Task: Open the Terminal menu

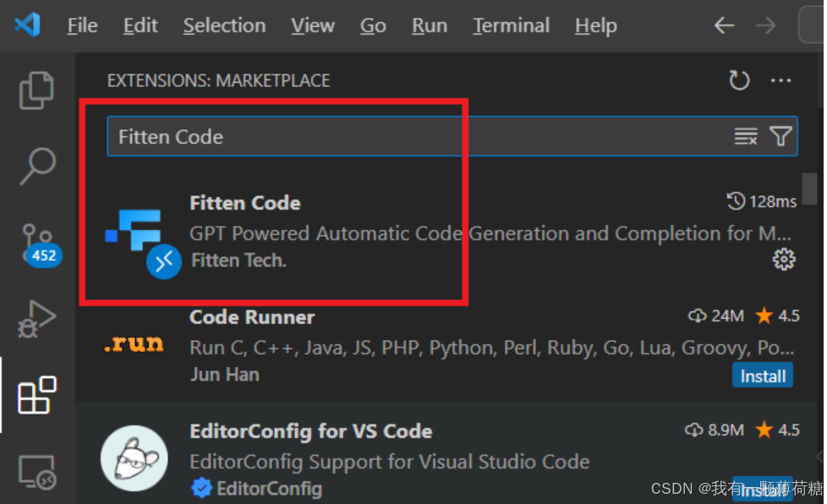Action: [x=511, y=25]
